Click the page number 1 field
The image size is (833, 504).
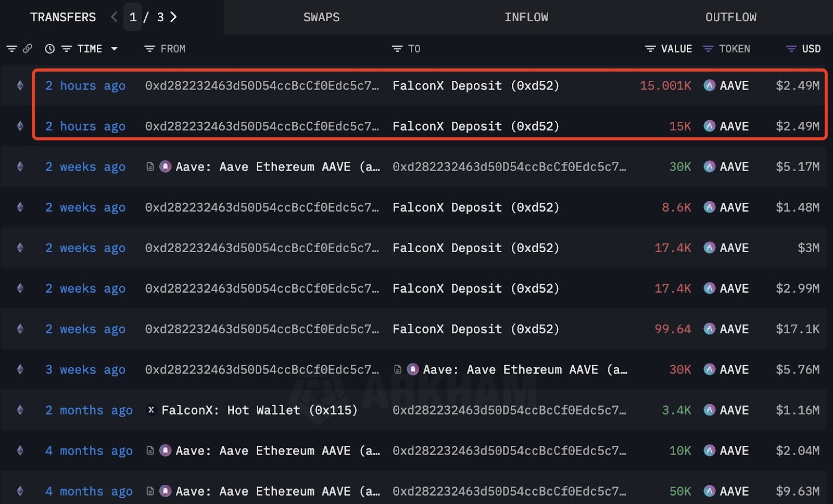[133, 17]
